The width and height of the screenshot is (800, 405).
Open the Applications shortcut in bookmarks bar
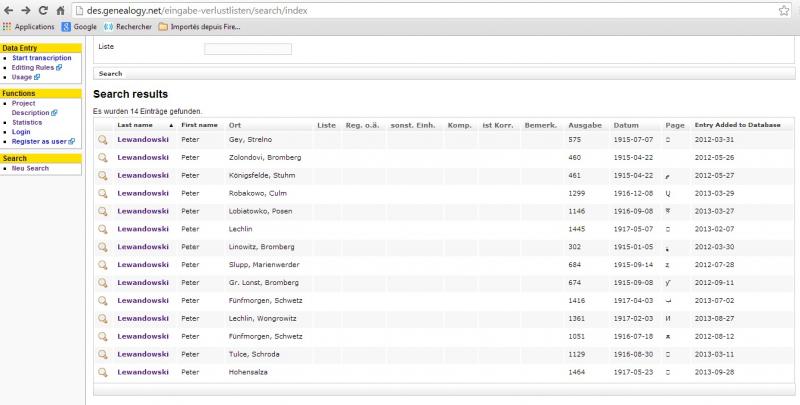(29, 27)
